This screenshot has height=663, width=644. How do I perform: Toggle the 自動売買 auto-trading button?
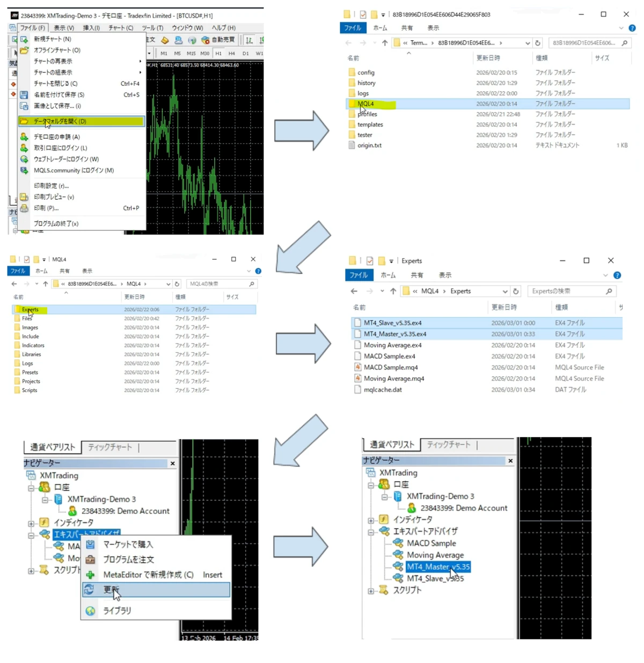(218, 40)
